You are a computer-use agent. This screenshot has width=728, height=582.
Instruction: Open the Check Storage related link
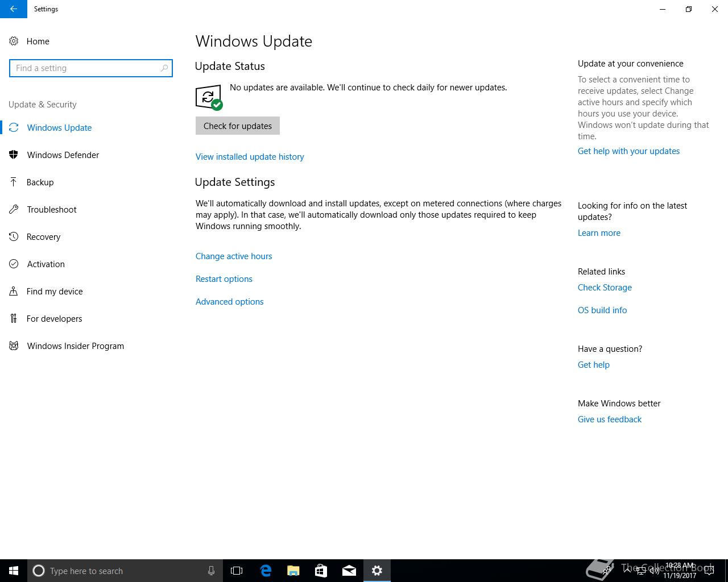click(x=605, y=287)
